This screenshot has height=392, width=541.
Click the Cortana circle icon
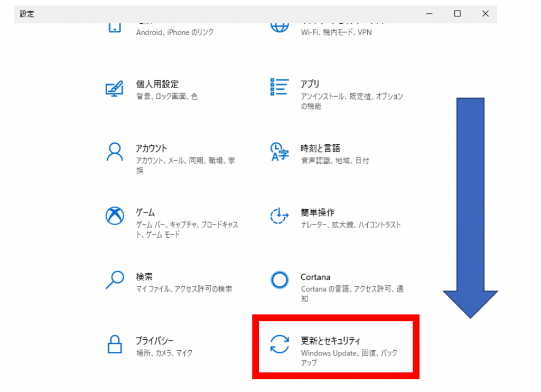(x=279, y=280)
